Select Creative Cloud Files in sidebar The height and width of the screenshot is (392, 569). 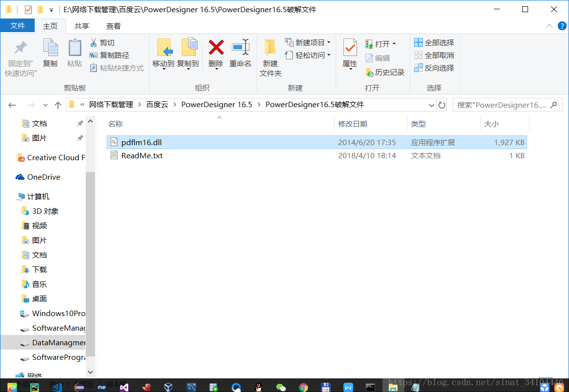coord(51,158)
